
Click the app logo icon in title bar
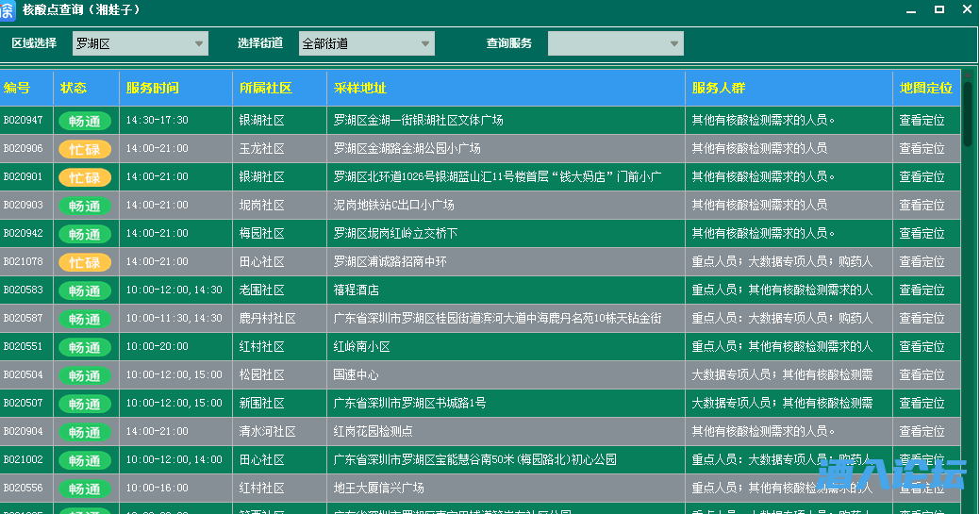point(7,10)
